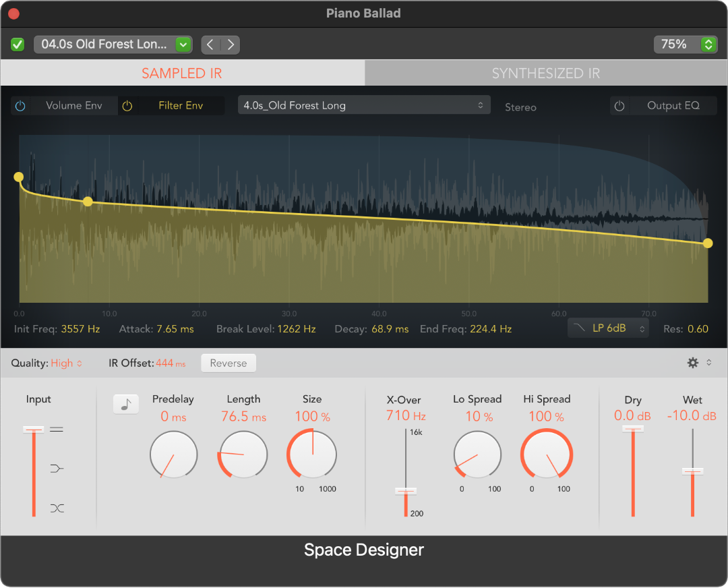
Task: Click the Predelay knob
Action: click(174, 454)
